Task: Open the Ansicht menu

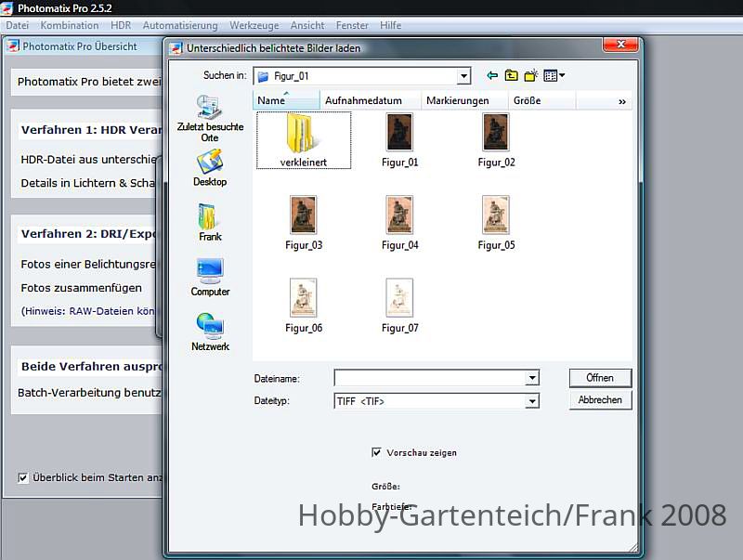Action: (307, 25)
